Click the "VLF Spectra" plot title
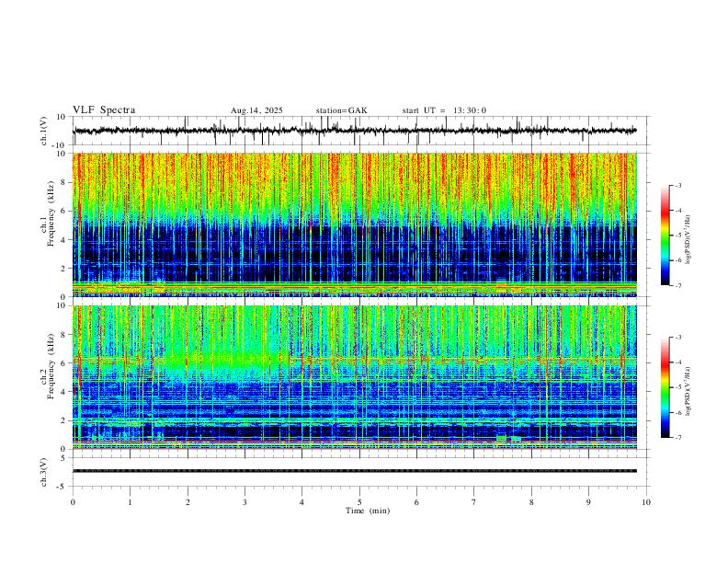The image size is (728, 563). pyautogui.click(x=104, y=110)
